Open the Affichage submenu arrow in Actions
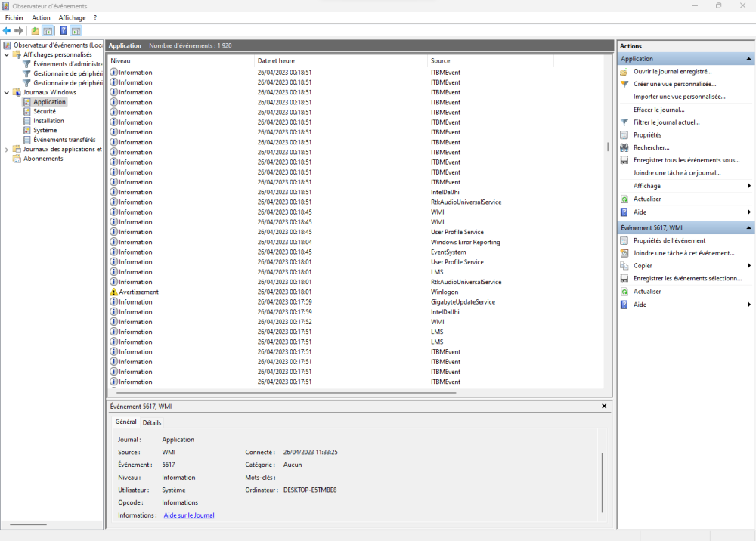756x541 pixels. [x=748, y=186]
